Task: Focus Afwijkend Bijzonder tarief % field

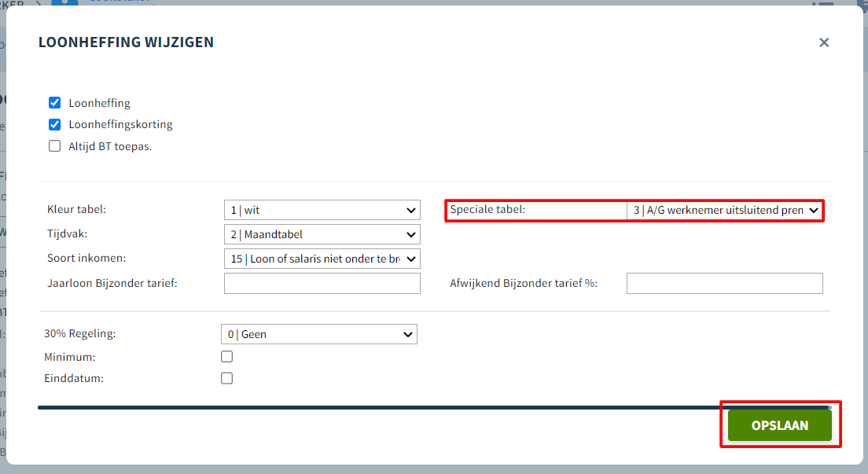Action: pyautogui.click(x=725, y=283)
